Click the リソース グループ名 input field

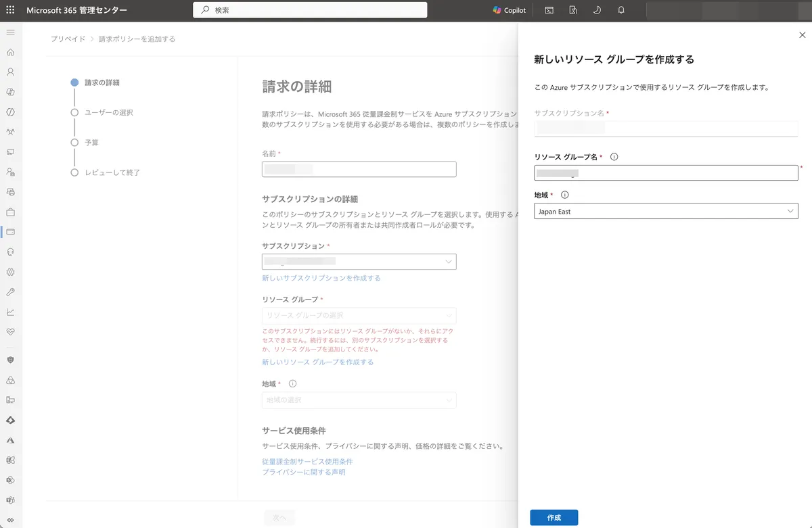666,173
